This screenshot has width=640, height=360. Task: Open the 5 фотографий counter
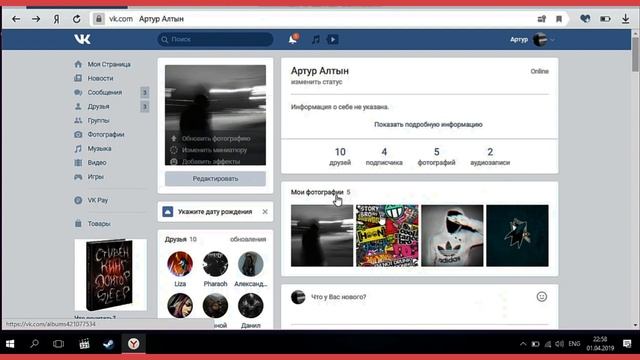click(436, 157)
